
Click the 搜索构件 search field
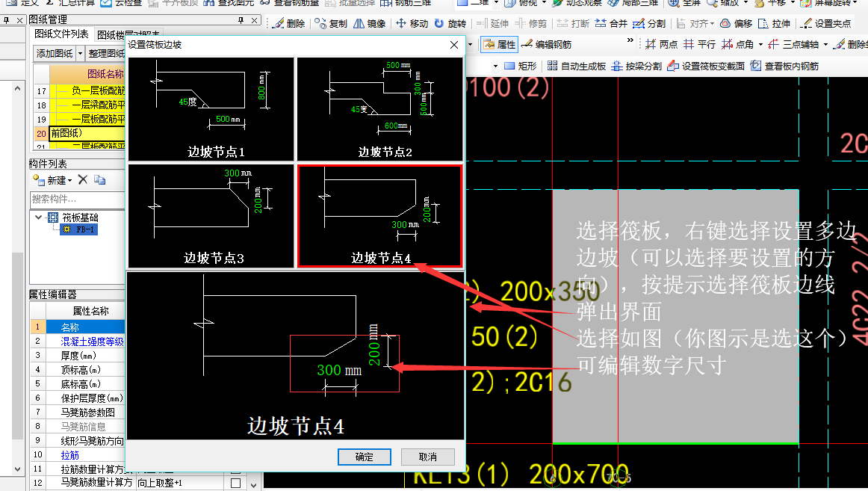click(x=78, y=199)
